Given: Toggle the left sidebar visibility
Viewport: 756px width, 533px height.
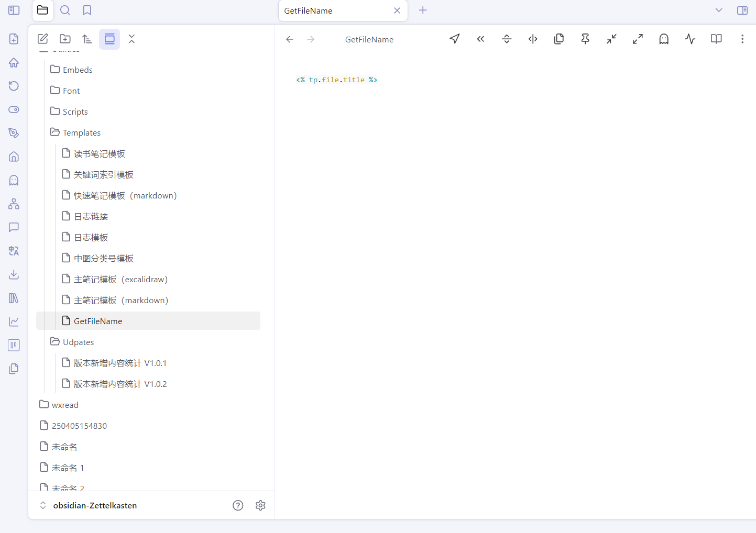Looking at the screenshot, I should tap(14, 10).
